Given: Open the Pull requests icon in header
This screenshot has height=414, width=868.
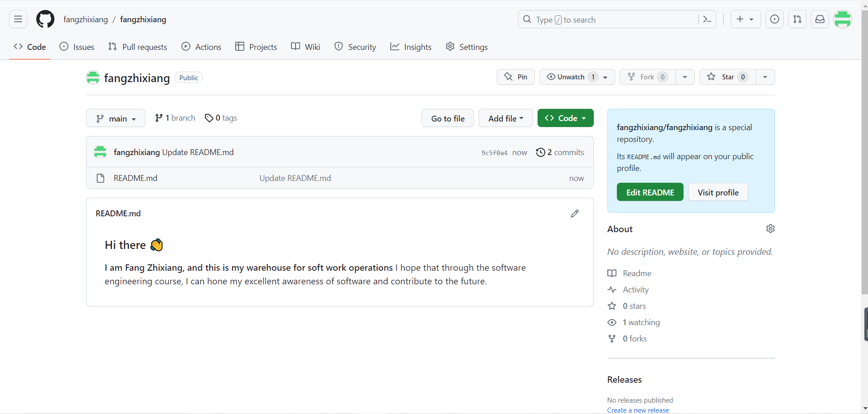Looking at the screenshot, I should pos(797,19).
